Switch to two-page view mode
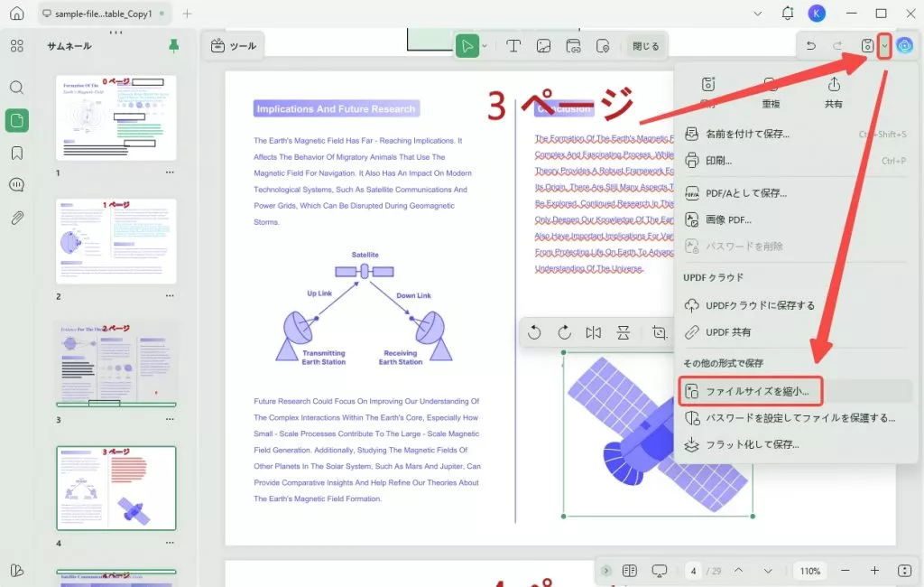This screenshot has height=587, width=924. point(629,571)
